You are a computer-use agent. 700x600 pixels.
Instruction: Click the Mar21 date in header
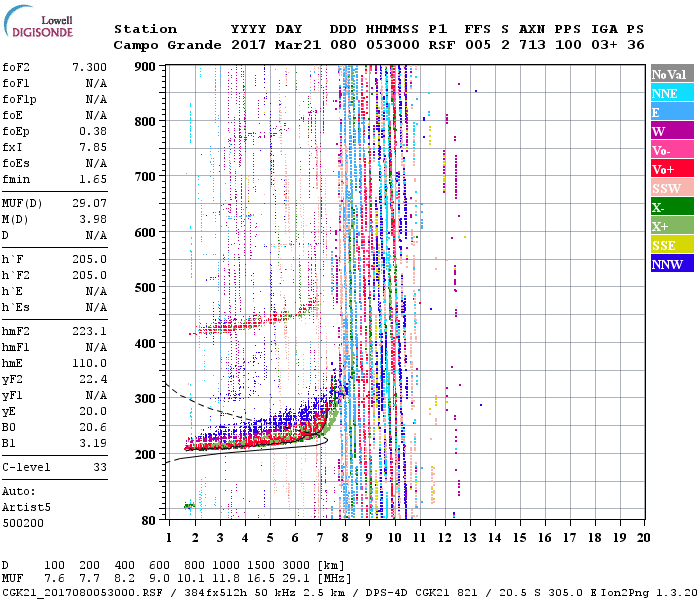pyautogui.click(x=298, y=45)
